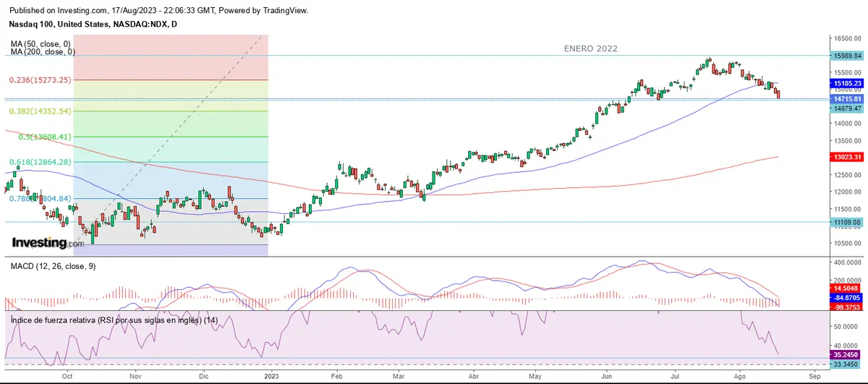The width and height of the screenshot is (868, 384).
Task: Select the 0.382 (14352.54) Fibonacci label
Action: (40, 111)
